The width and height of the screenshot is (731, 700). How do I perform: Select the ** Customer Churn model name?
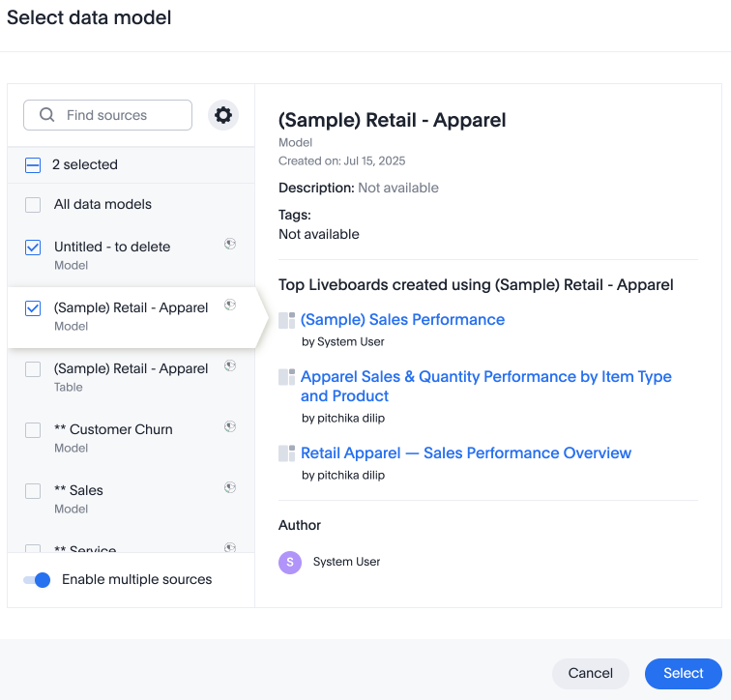click(113, 429)
